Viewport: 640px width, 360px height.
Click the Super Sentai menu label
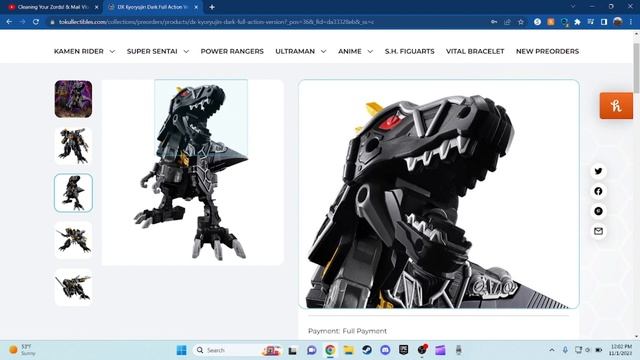tap(152, 51)
